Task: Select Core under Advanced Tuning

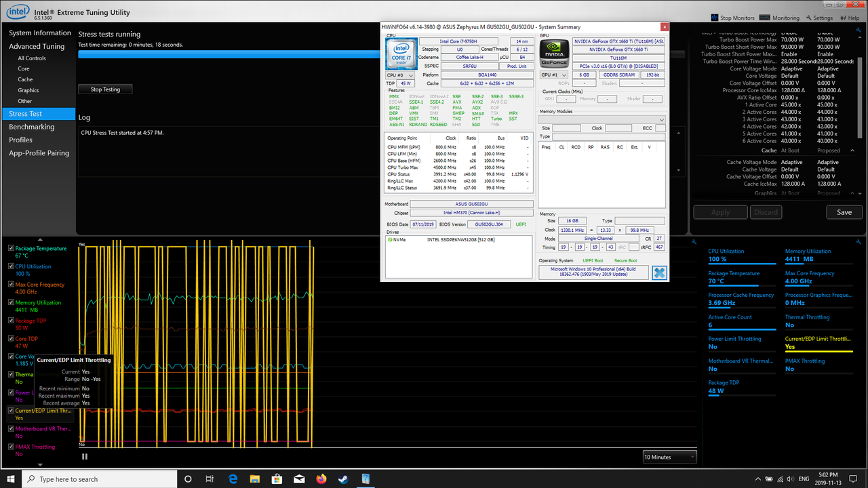Action: pos(24,68)
